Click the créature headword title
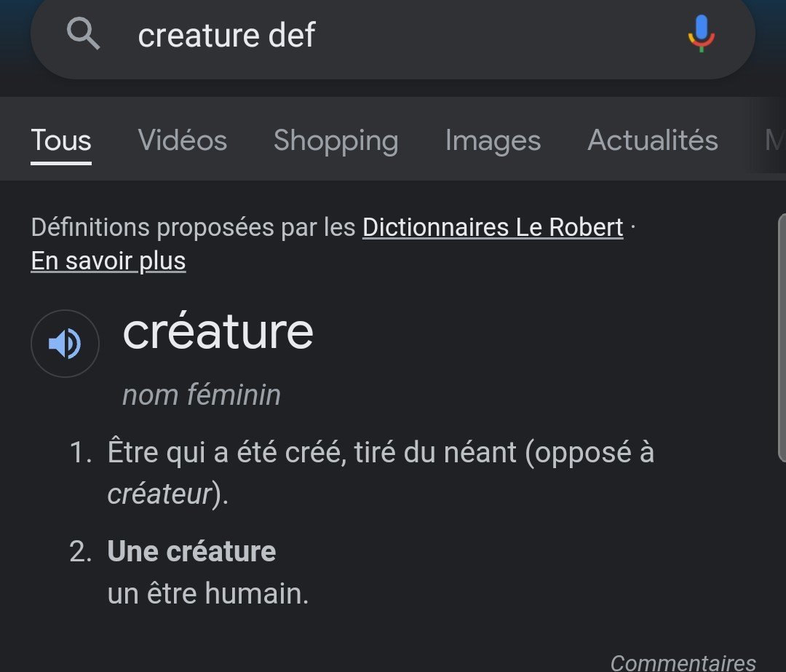786x672 pixels. click(218, 331)
